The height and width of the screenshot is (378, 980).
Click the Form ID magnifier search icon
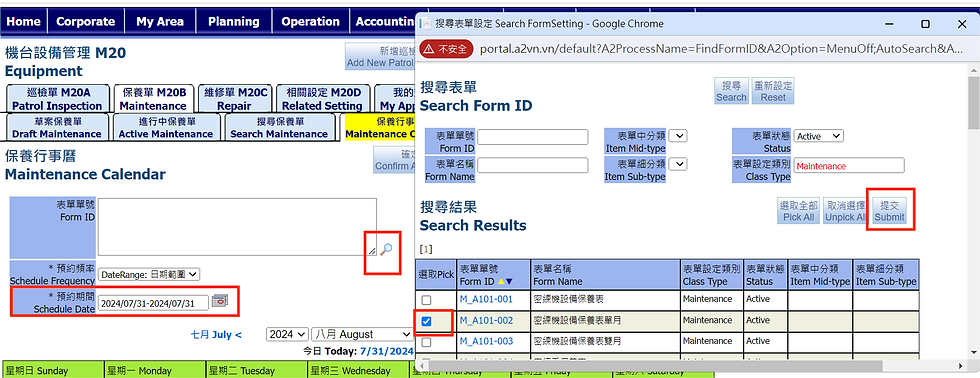(387, 249)
